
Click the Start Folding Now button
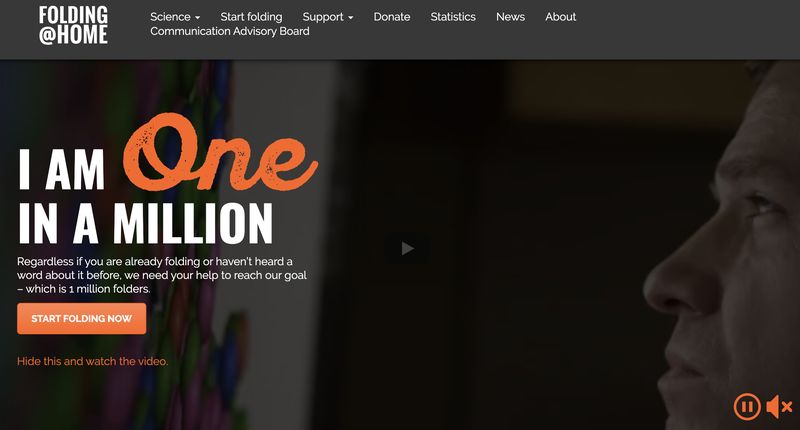pyautogui.click(x=82, y=319)
